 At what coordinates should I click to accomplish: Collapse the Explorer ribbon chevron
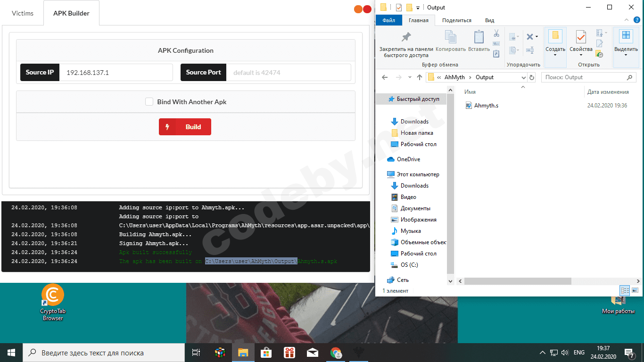pyautogui.click(x=627, y=20)
